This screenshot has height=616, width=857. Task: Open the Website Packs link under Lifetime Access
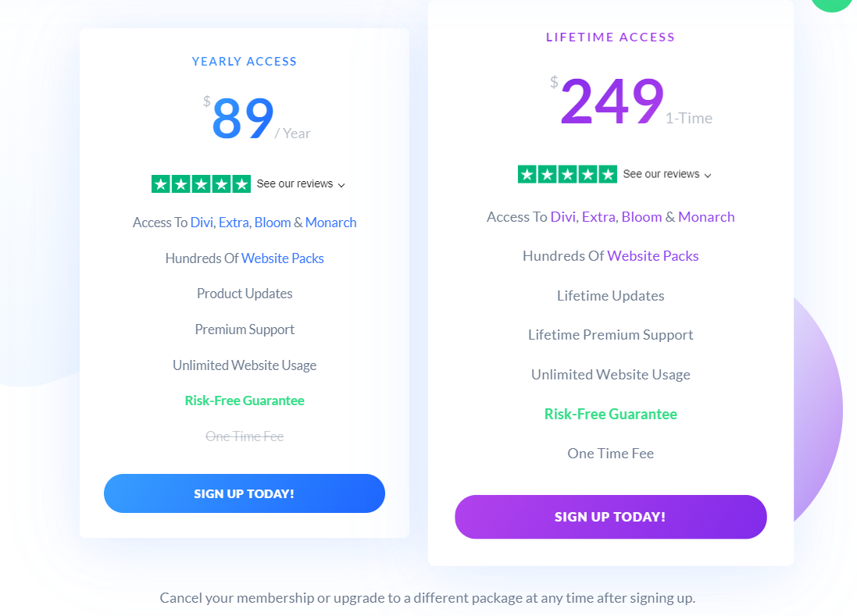click(x=652, y=255)
